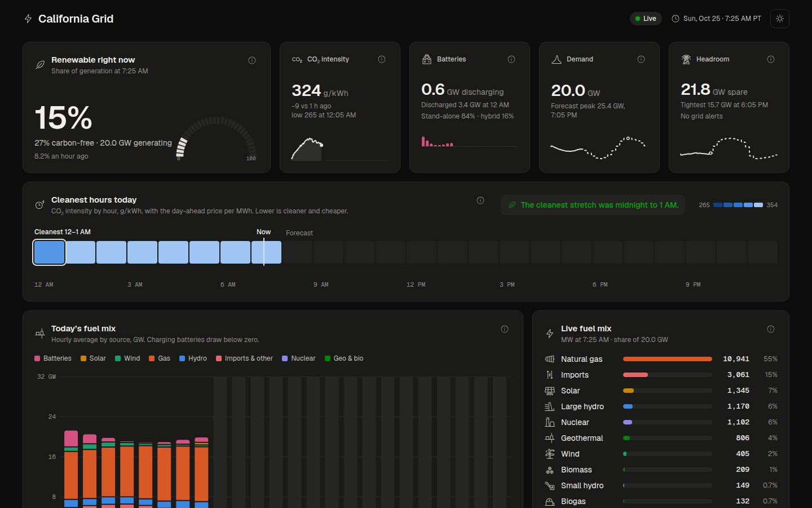The height and width of the screenshot is (508, 812).
Task: Click the Biogas row label
Action: point(573,501)
